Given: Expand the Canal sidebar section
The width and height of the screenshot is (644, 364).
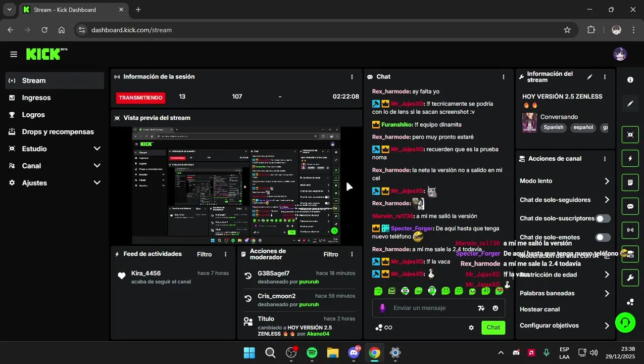Looking at the screenshot, I should click(97, 166).
